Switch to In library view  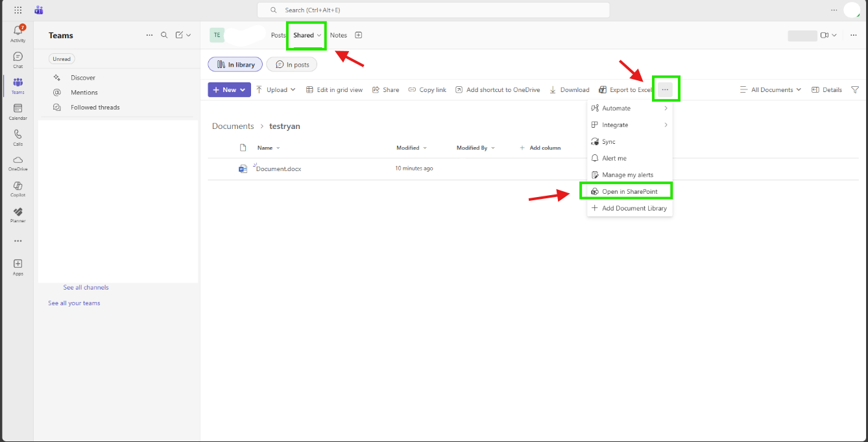click(235, 64)
